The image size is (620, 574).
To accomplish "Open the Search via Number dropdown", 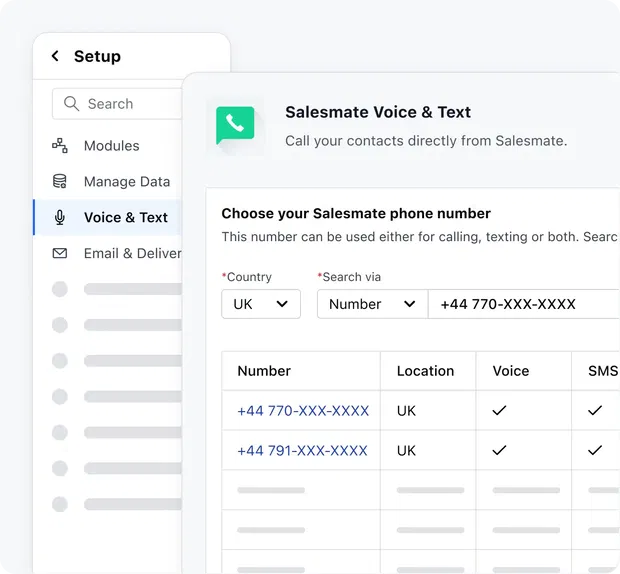I will click(x=372, y=304).
